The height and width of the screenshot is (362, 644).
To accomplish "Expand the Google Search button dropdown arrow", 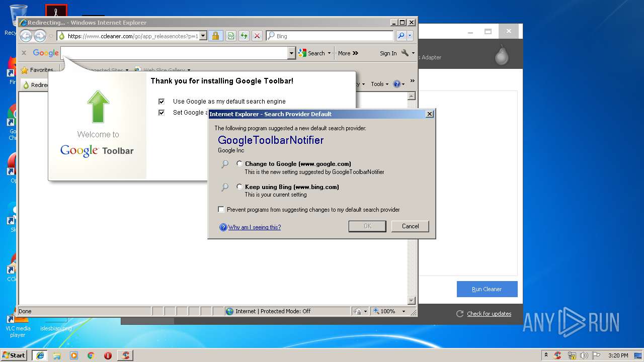I will 329,53.
